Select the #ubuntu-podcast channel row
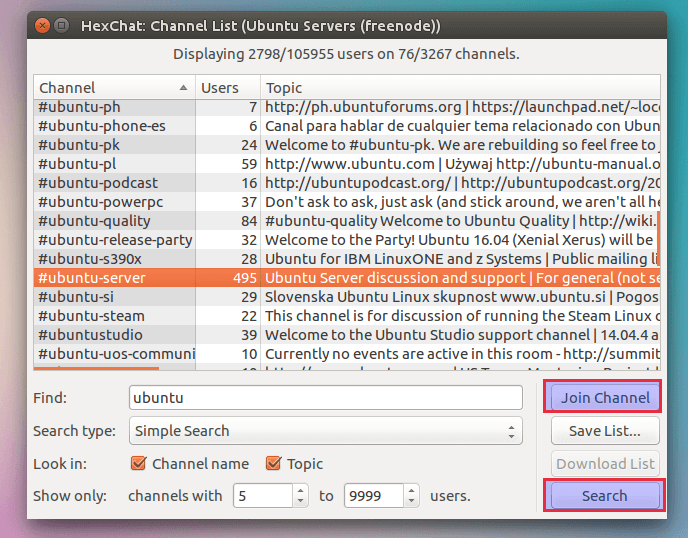Screen dimensions: 688x538 [x=115, y=183]
